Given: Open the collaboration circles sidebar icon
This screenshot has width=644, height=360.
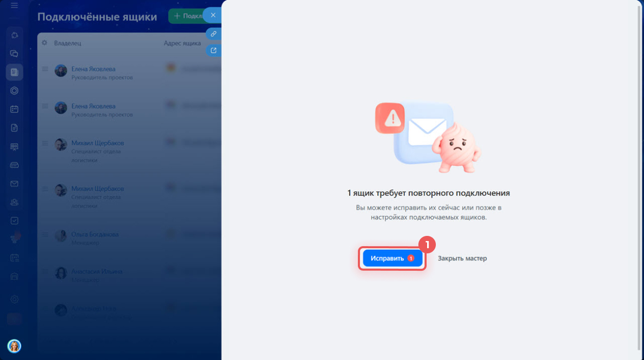Looking at the screenshot, I should click(14, 35).
